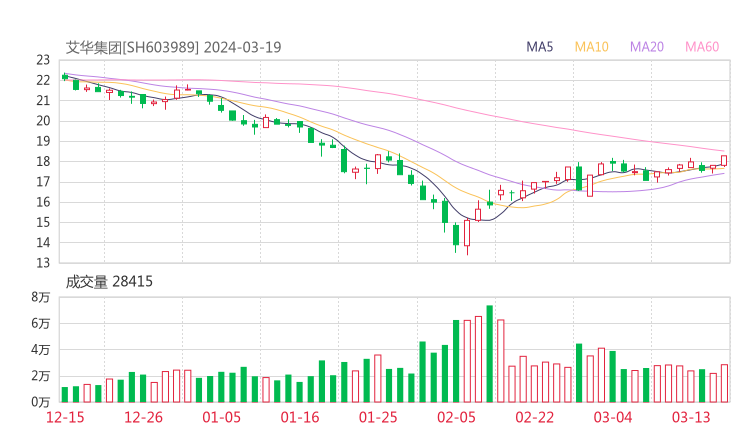The image size is (740, 440).
Task: Toggle the MA5 legend label
Action: [x=540, y=47]
